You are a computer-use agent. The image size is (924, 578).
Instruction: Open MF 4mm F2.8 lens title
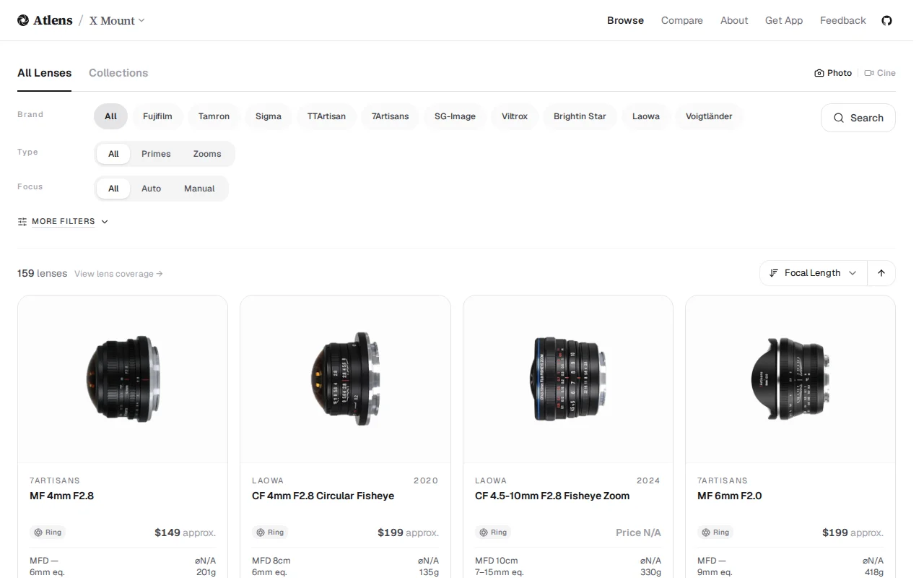tap(62, 496)
